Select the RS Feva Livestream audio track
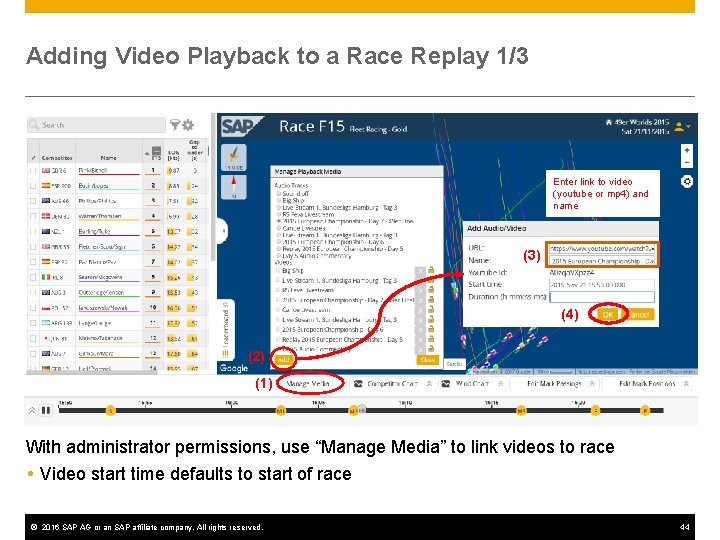The width and height of the screenshot is (720, 540). coord(278,214)
